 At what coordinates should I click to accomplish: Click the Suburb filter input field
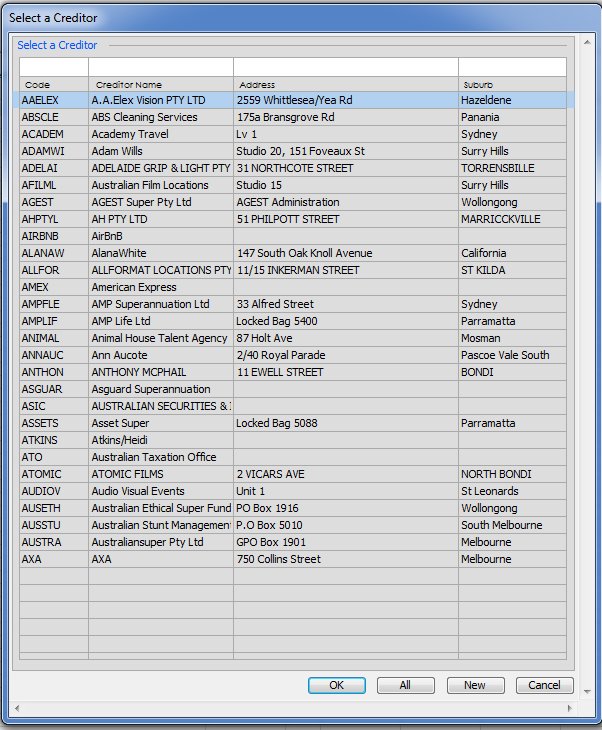[x=512, y=67]
